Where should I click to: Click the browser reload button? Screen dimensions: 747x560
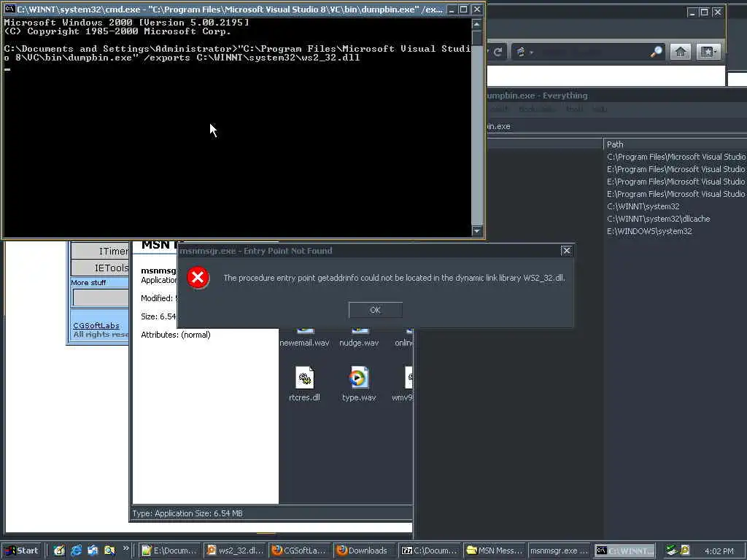(498, 52)
